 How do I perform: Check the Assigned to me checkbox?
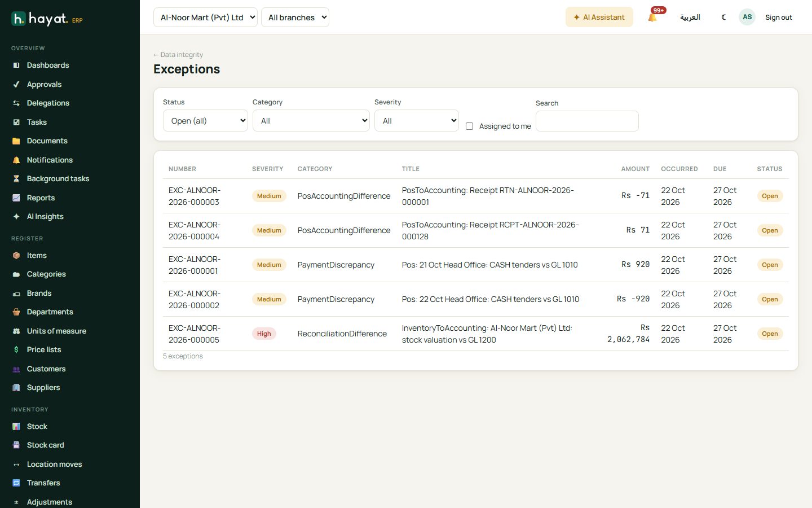[x=469, y=126]
